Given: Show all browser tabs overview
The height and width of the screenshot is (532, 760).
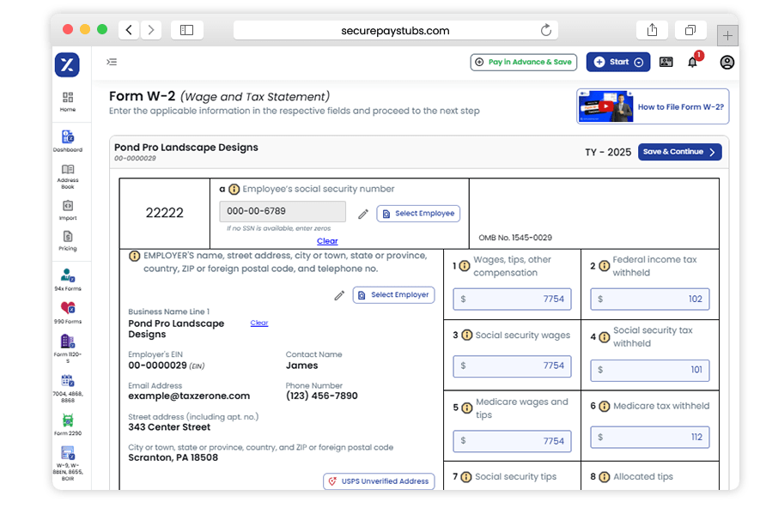Looking at the screenshot, I should click(690, 30).
